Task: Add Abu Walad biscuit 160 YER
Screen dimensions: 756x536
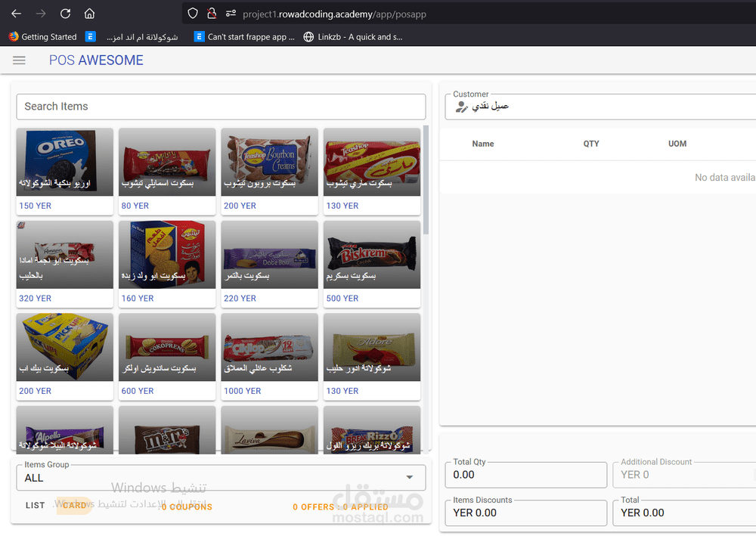Action: (x=167, y=264)
